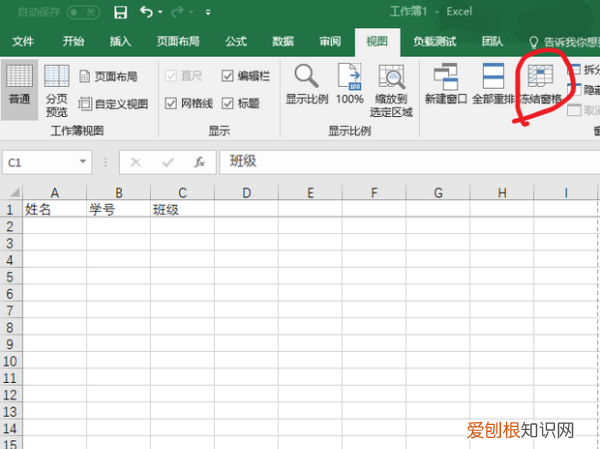The width and height of the screenshot is (600, 449).
Task: Click cell C1 containing 班级
Action: pyautogui.click(x=183, y=209)
